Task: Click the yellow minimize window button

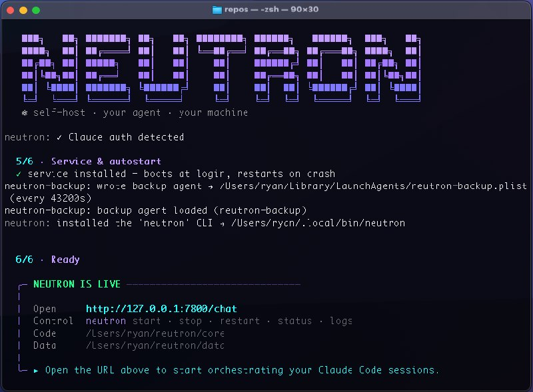Action: (x=23, y=10)
